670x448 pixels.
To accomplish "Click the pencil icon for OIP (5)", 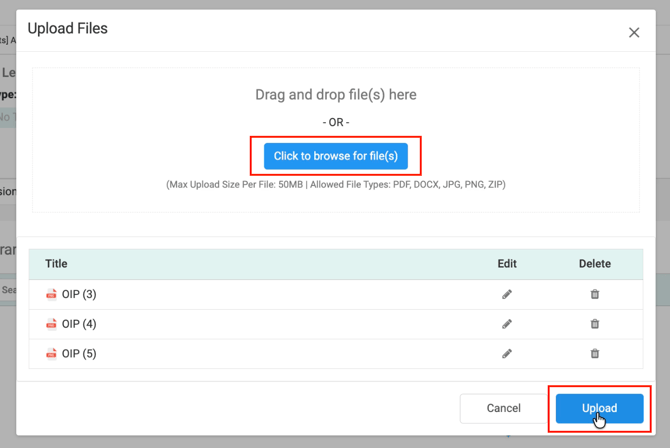I will point(507,354).
